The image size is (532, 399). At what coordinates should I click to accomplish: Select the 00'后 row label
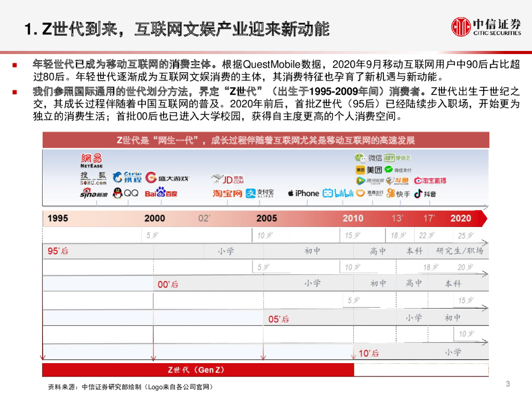(x=168, y=284)
